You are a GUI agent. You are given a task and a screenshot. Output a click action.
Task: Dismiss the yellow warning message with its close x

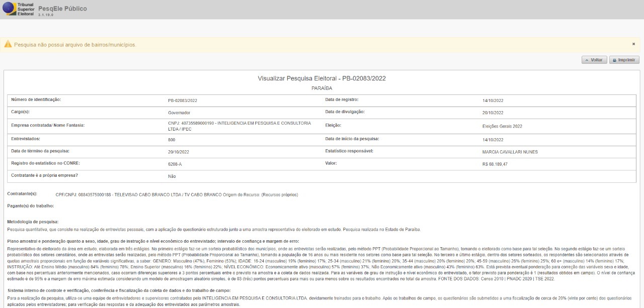pyautogui.click(x=633, y=44)
